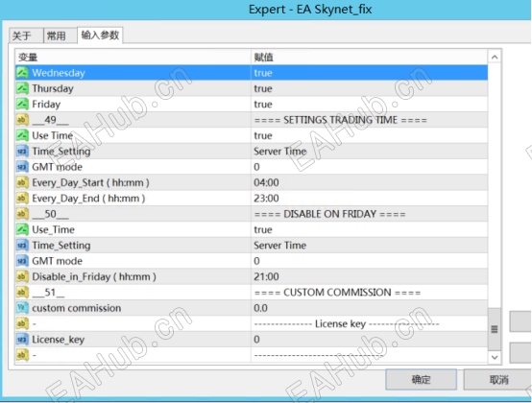This screenshot has height=403, width=532.
Task: Toggle the Wednesday true value
Action: (369, 73)
